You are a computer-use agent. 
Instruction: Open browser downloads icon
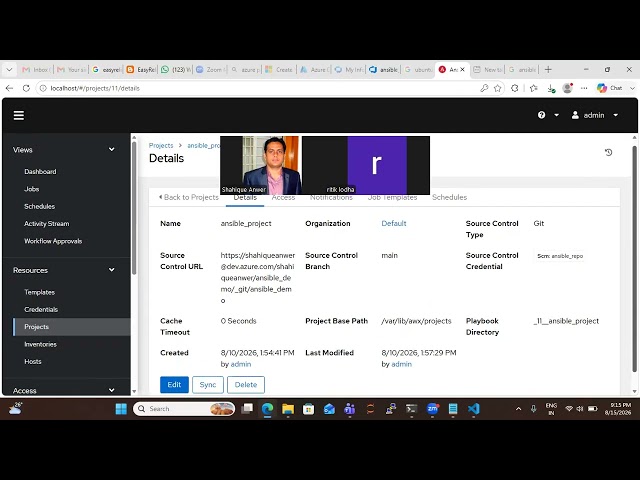(551, 88)
